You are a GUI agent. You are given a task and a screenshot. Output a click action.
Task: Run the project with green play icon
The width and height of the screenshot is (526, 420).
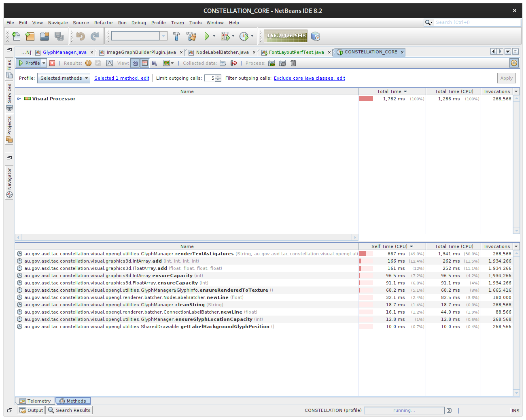coord(207,36)
